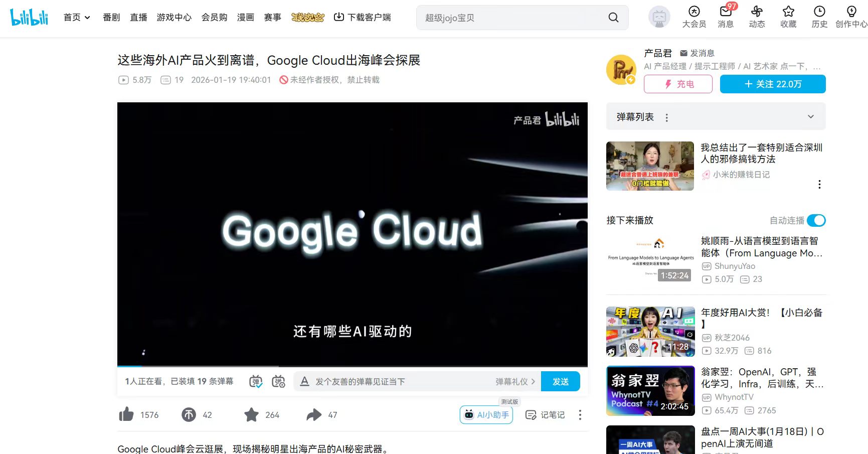Open the danmaku settings icon

pos(278,381)
